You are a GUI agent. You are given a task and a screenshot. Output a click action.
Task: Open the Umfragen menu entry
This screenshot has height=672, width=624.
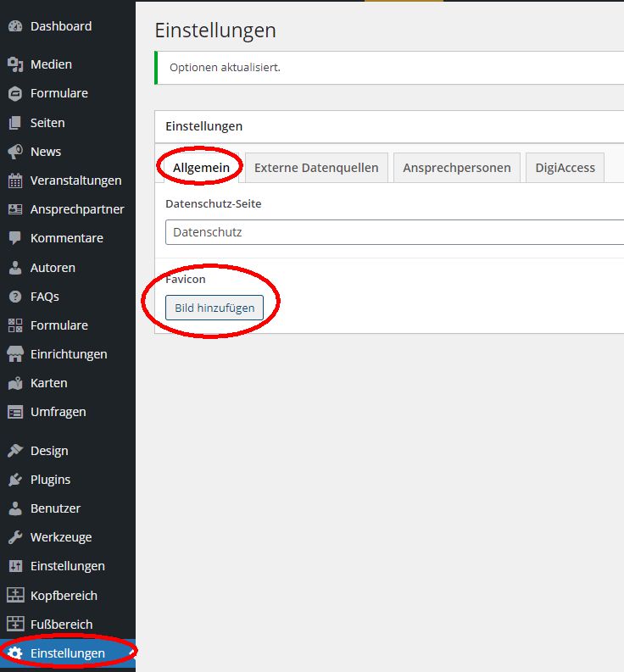58,412
